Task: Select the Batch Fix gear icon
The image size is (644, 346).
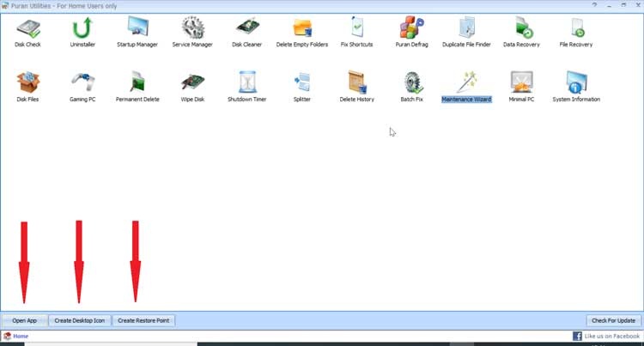Action: click(412, 82)
